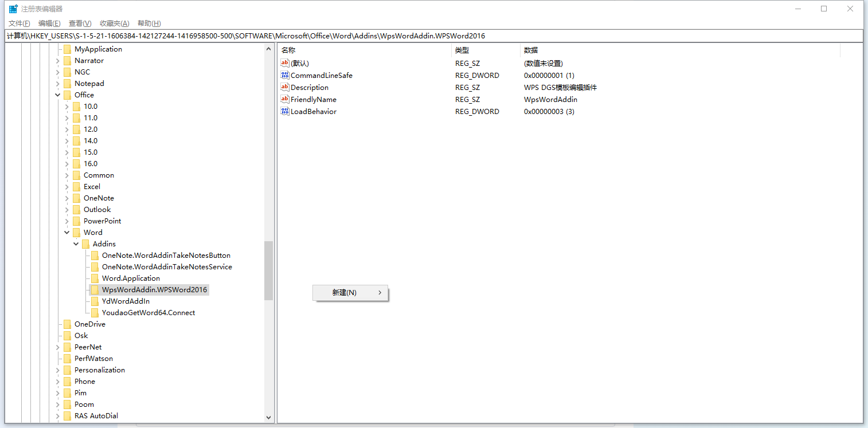Viewport: 868px width, 428px height.
Task: Click the Registry Editor title bar icon
Action: [13, 9]
